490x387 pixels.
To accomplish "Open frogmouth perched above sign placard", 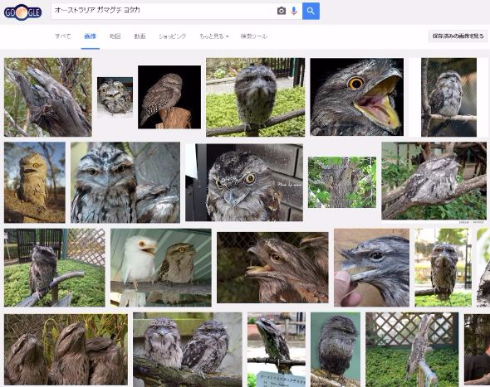I will (277, 349).
